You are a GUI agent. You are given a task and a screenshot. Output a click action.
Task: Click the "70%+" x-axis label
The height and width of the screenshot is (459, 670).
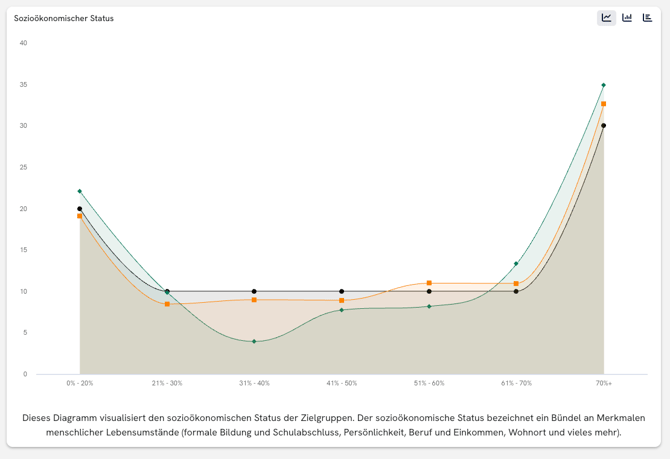pyautogui.click(x=603, y=383)
